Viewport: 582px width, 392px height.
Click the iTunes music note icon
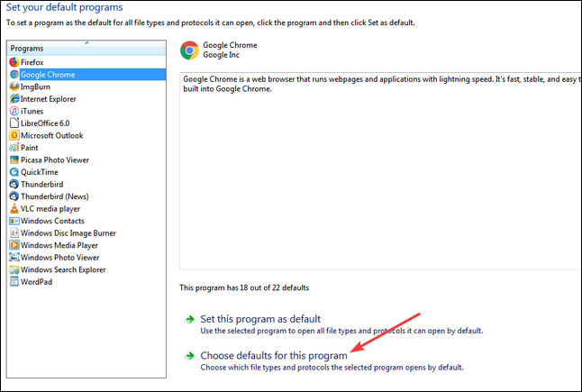tap(14, 111)
